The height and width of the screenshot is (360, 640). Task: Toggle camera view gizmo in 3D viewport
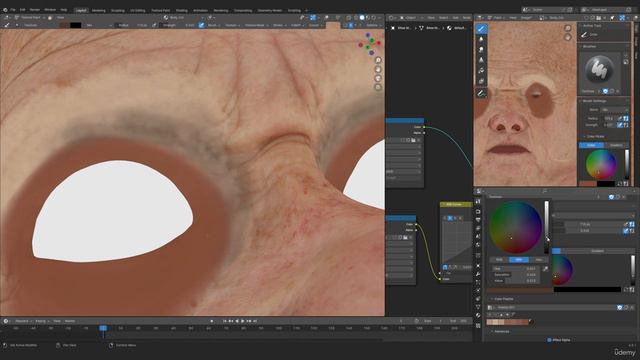[378, 78]
